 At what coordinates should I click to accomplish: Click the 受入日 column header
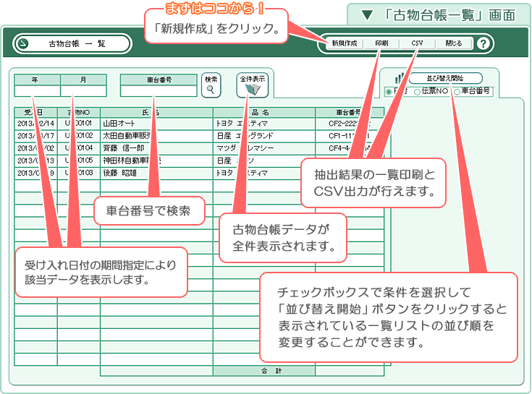36,113
